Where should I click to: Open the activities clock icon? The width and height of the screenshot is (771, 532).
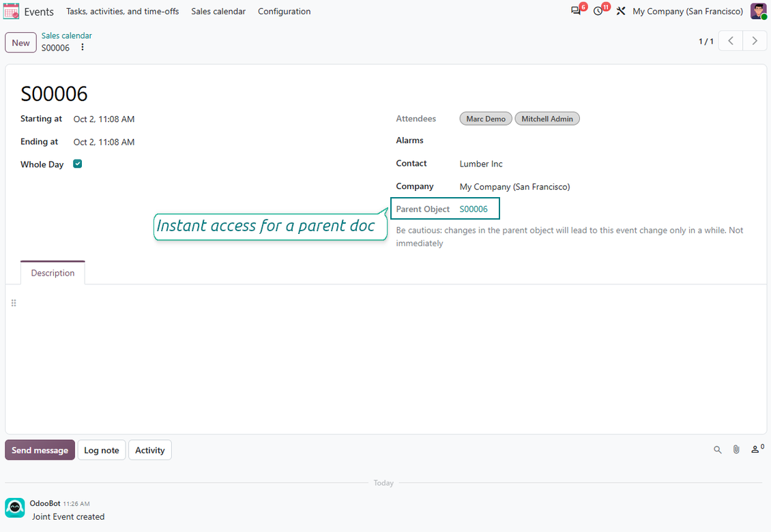(x=598, y=11)
